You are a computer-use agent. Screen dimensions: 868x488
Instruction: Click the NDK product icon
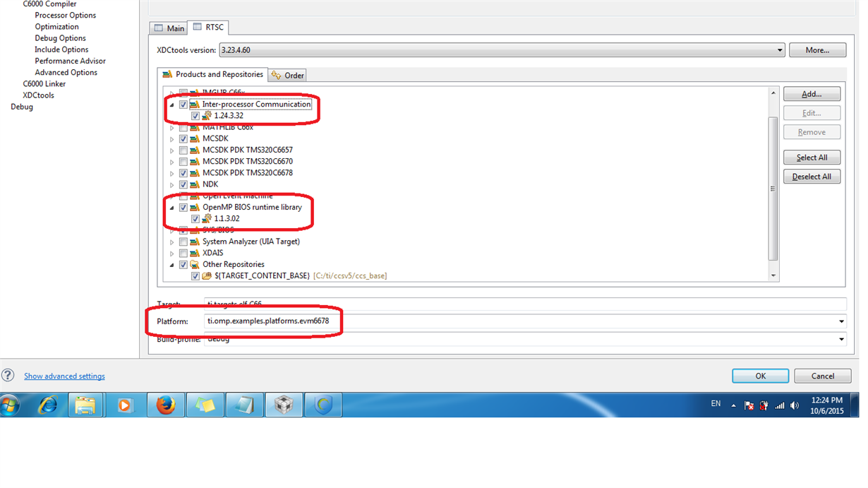click(x=194, y=184)
